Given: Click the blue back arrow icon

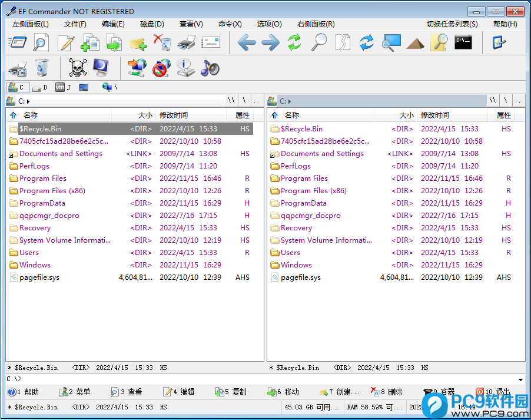Looking at the screenshot, I should pyautogui.click(x=247, y=43).
